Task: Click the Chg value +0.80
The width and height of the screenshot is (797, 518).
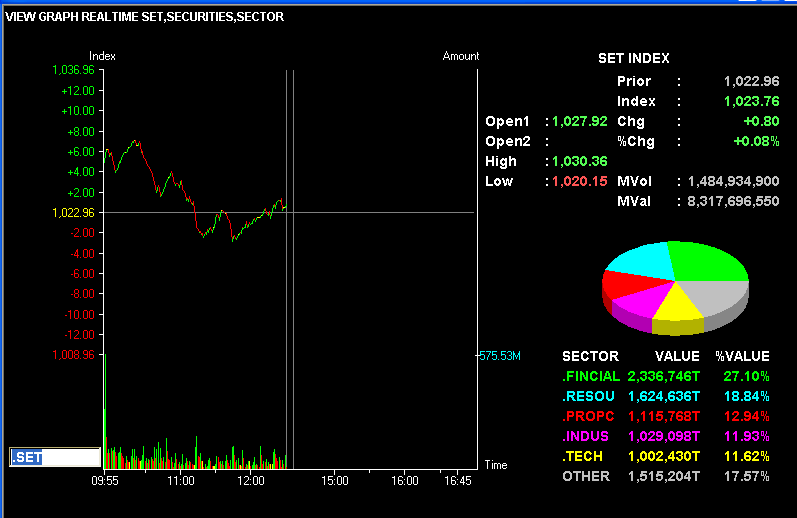Action: pyautogui.click(x=761, y=121)
